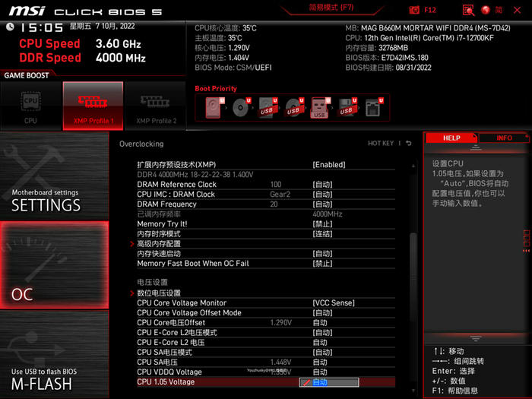Toggle XMP Profile 1
The width and height of the screenshot is (532, 399).
93,106
